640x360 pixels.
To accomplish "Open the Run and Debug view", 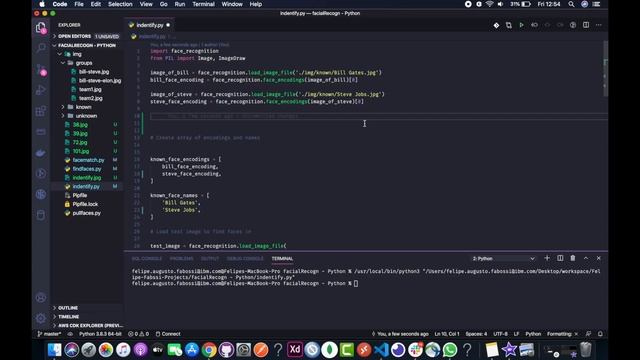I will pos(41,90).
